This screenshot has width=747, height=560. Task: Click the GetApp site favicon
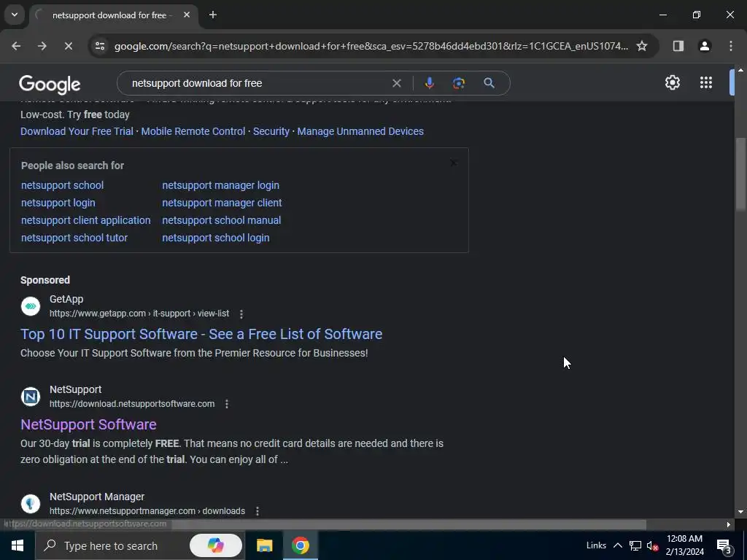click(31, 306)
